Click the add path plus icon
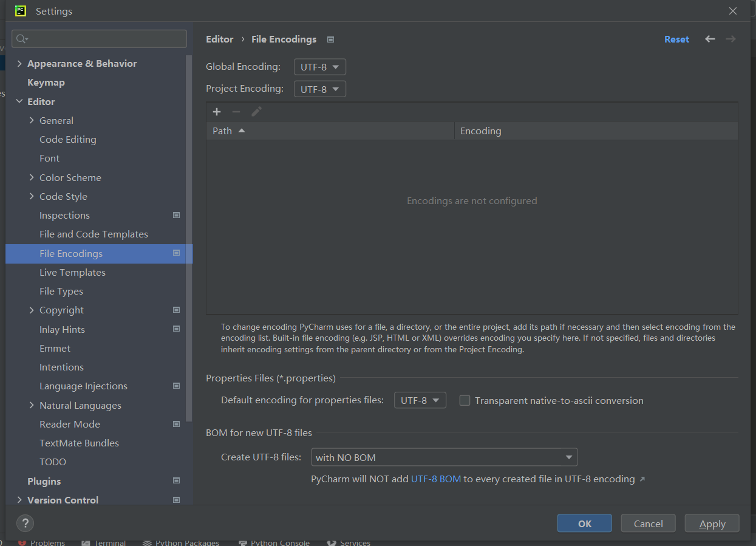The image size is (756, 546). click(217, 112)
